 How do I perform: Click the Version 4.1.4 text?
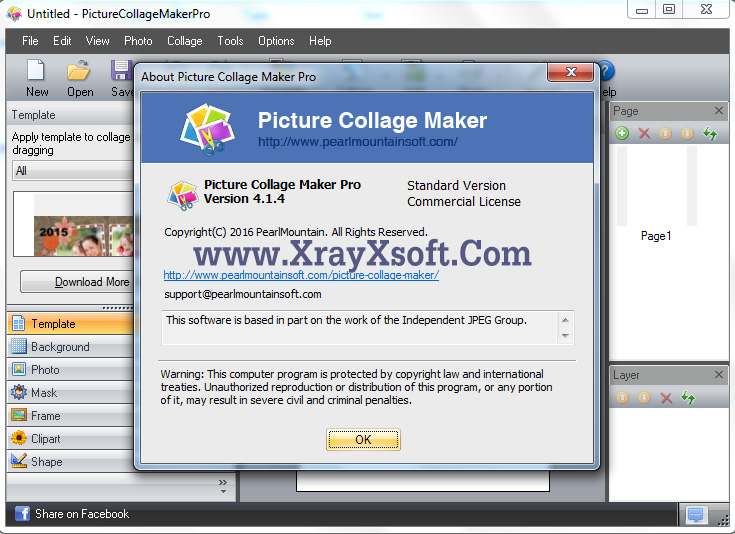tap(244, 199)
